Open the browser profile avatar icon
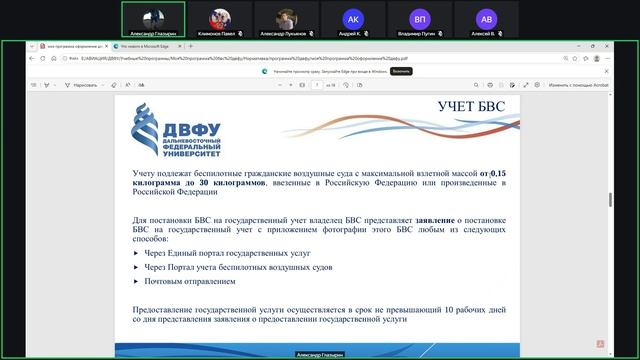Image resolution: width=640 pixels, height=360 pixels. point(597,59)
